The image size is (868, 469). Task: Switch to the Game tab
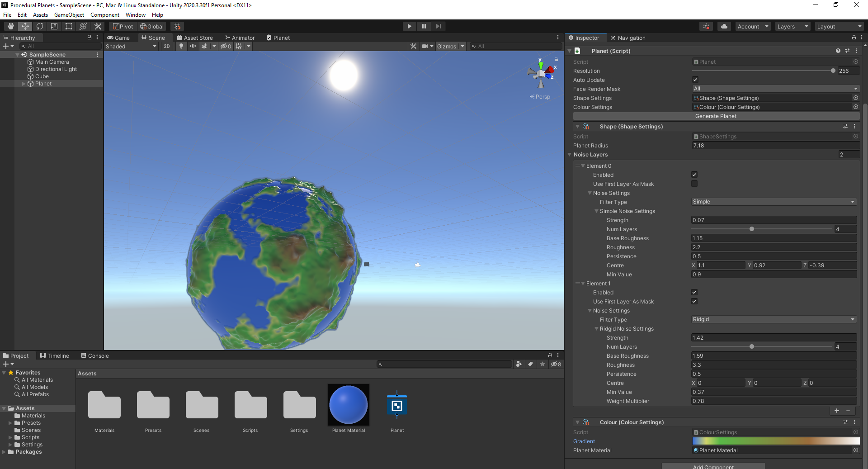tap(120, 38)
